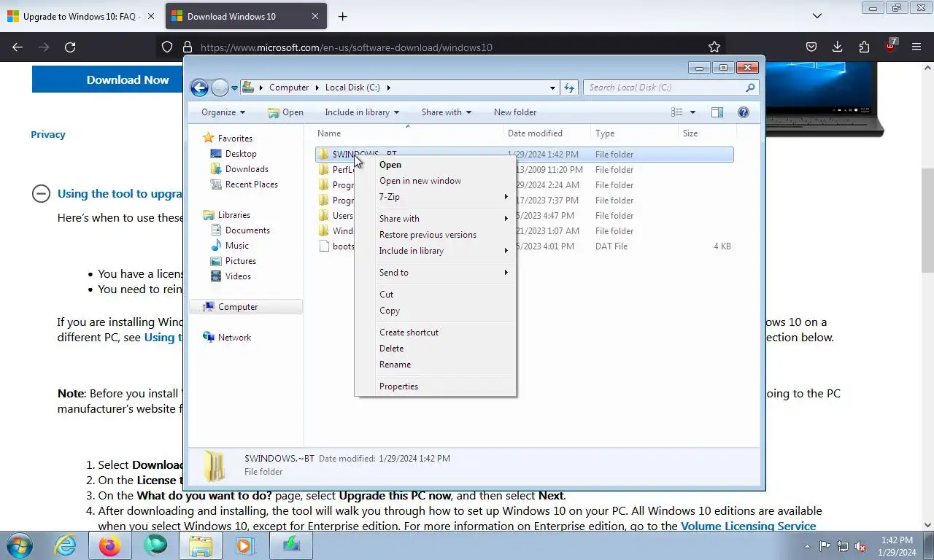Select Open in the context menu
This screenshot has height=560, width=934.
pos(435,165)
